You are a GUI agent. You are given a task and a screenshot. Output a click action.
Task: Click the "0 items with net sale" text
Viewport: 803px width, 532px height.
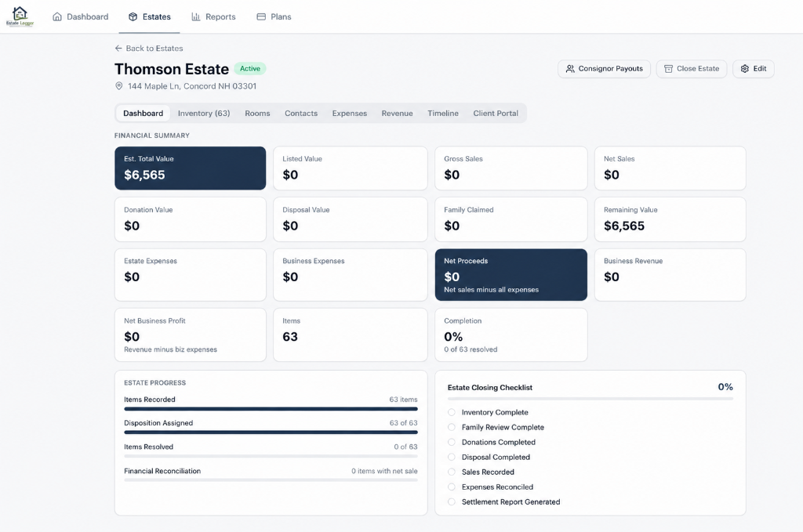pos(384,471)
